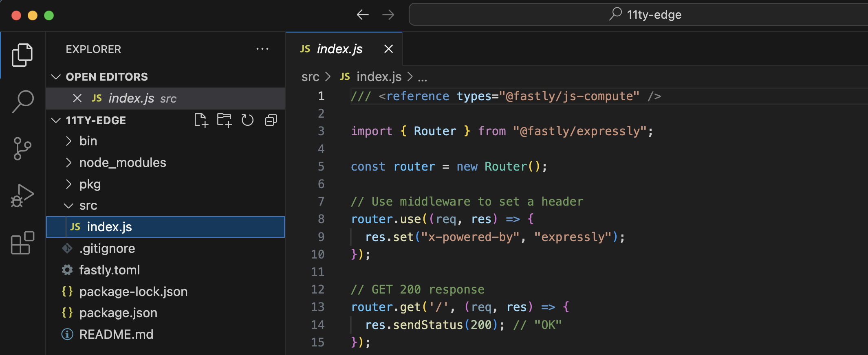Viewport: 868px width, 355px height.
Task: Select index.js src in Open Editors
Action: (x=165, y=98)
